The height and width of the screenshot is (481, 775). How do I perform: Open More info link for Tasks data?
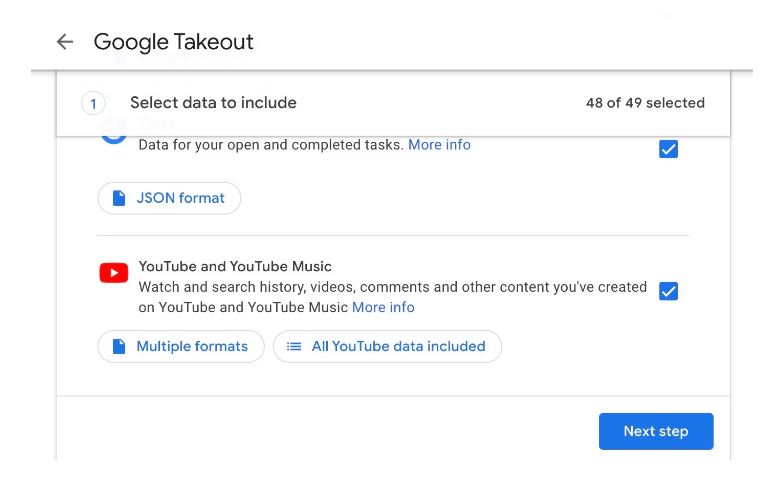click(439, 145)
